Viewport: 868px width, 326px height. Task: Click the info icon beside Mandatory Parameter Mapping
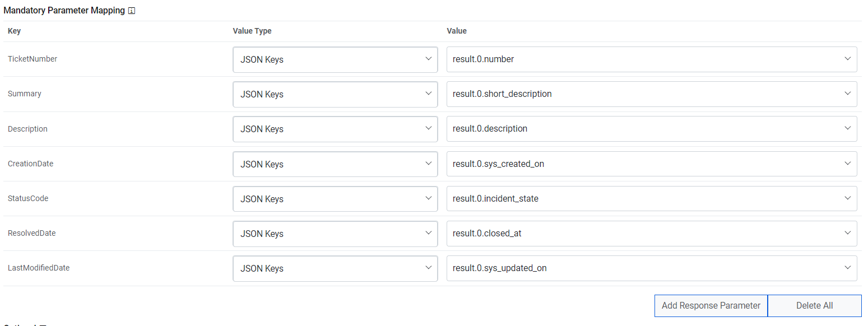point(132,11)
